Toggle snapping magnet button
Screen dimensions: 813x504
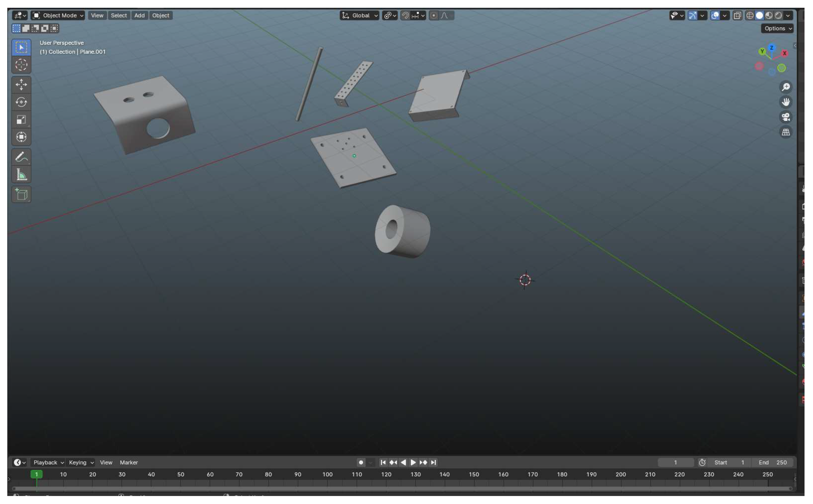click(405, 15)
